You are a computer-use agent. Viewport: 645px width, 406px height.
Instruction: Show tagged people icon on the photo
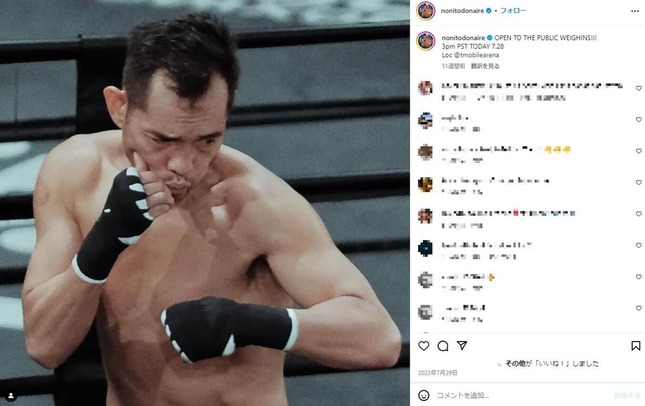pyautogui.click(x=11, y=396)
